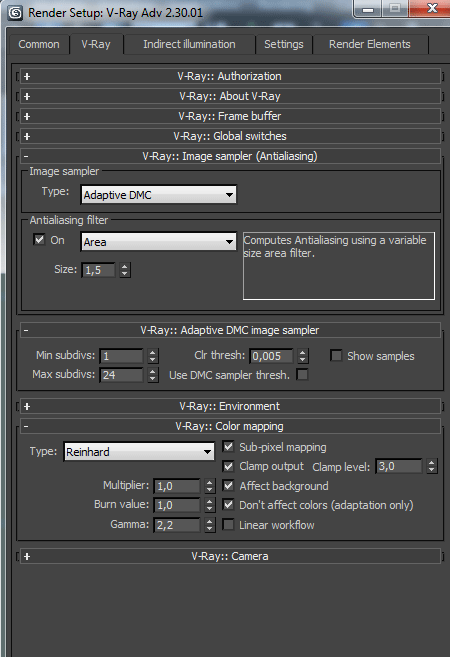The image size is (450, 657).
Task: Click the Clamp level value field
Action: pyautogui.click(x=399, y=466)
